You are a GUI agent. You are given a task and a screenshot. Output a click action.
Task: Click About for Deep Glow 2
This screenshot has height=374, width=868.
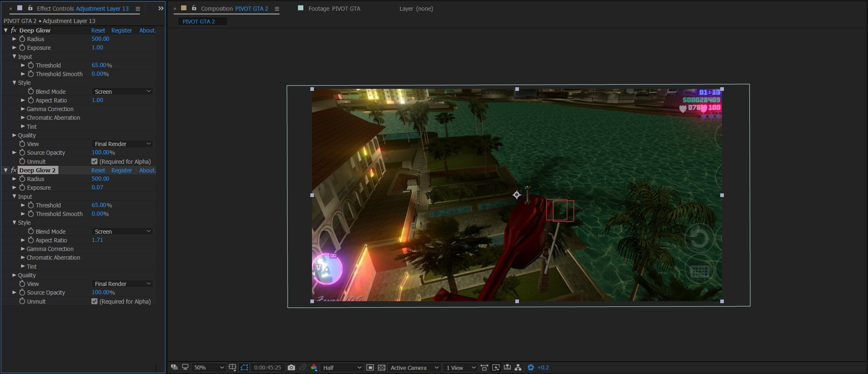(148, 170)
